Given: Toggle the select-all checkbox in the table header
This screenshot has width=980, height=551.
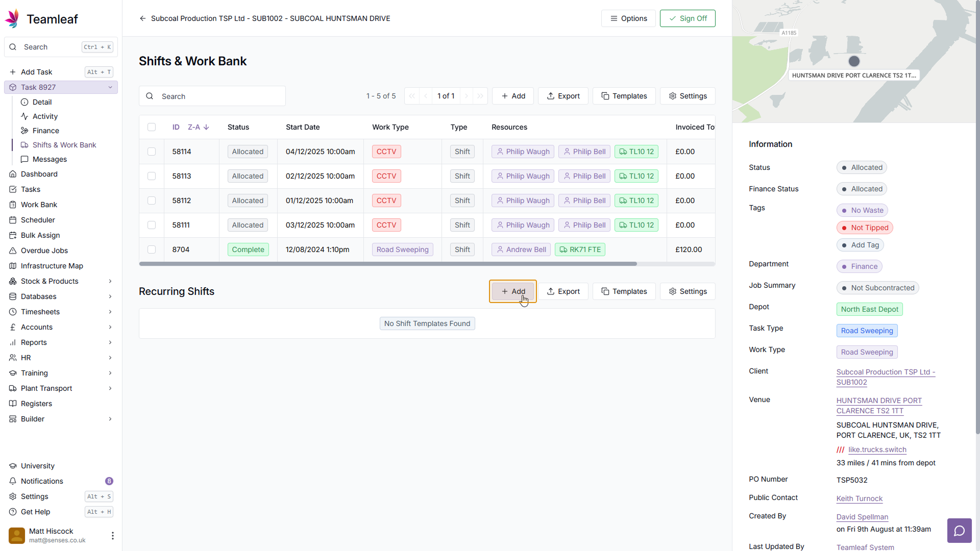Looking at the screenshot, I should [152, 127].
